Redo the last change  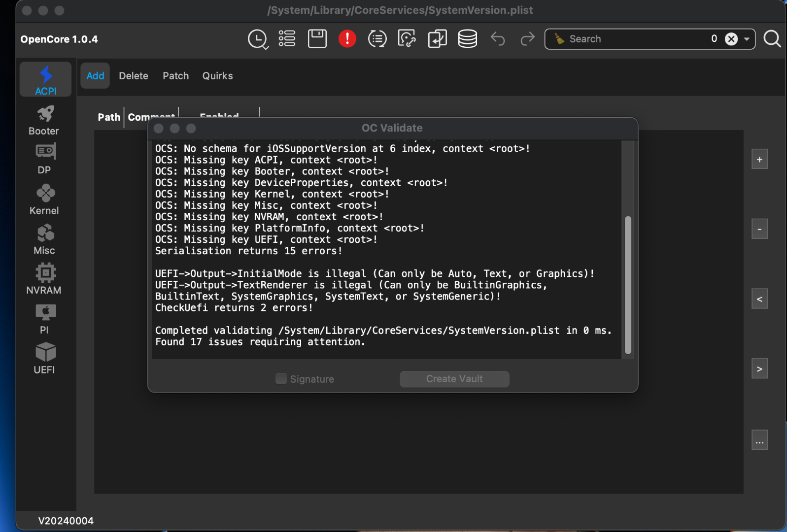pos(527,38)
